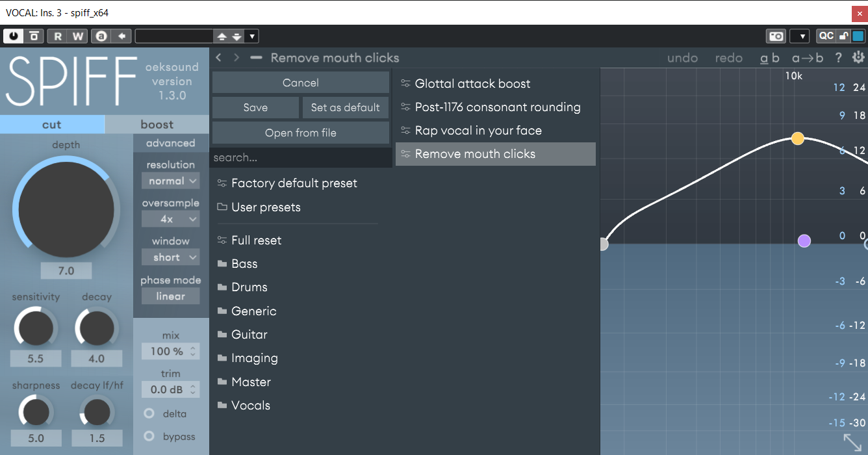The height and width of the screenshot is (455, 868).
Task: Click the plugin power activate icon
Action: coord(12,36)
